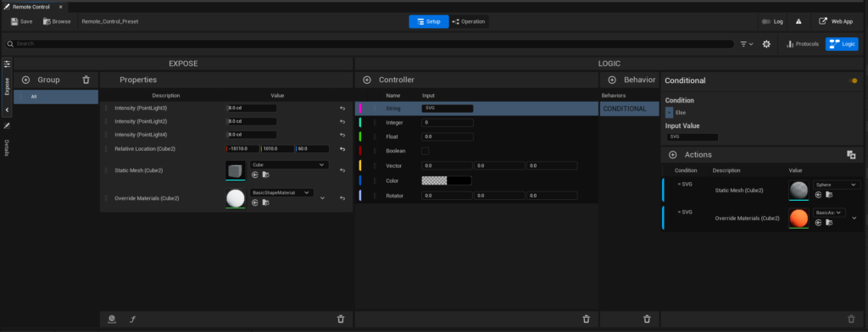Viewport: 868px width, 332px height.
Task: Open the Condition Else dropdown
Action: point(670,113)
